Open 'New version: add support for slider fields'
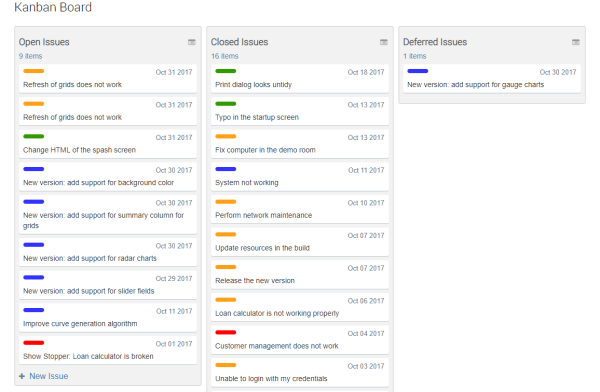The width and height of the screenshot is (600, 392). click(x=108, y=285)
